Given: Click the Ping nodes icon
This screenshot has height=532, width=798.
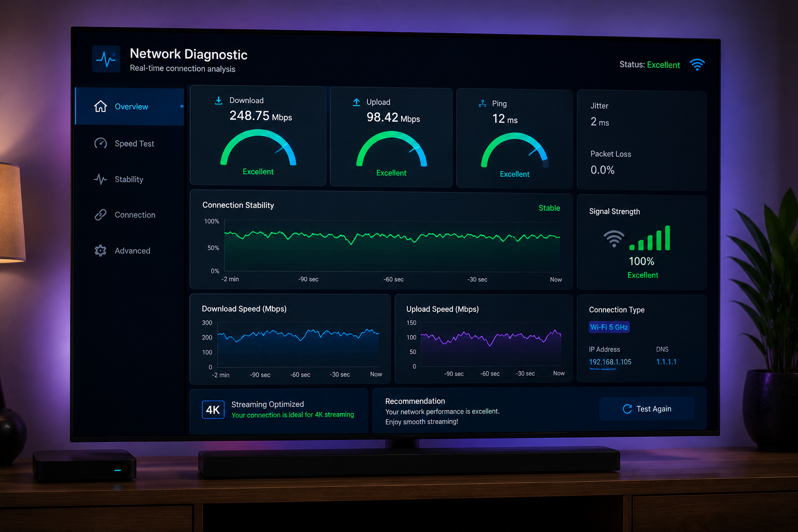Looking at the screenshot, I should (x=483, y=104).
